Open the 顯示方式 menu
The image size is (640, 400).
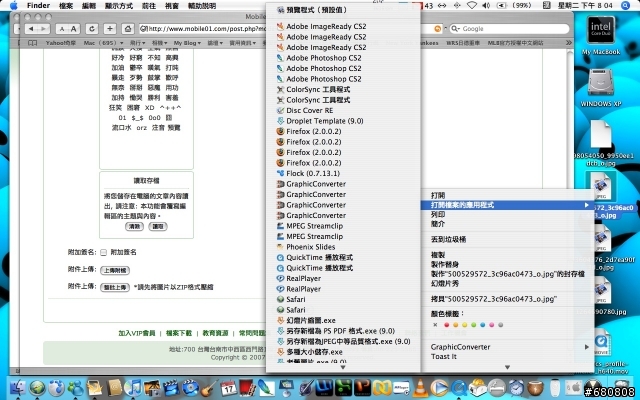click(x=119, y=6)
